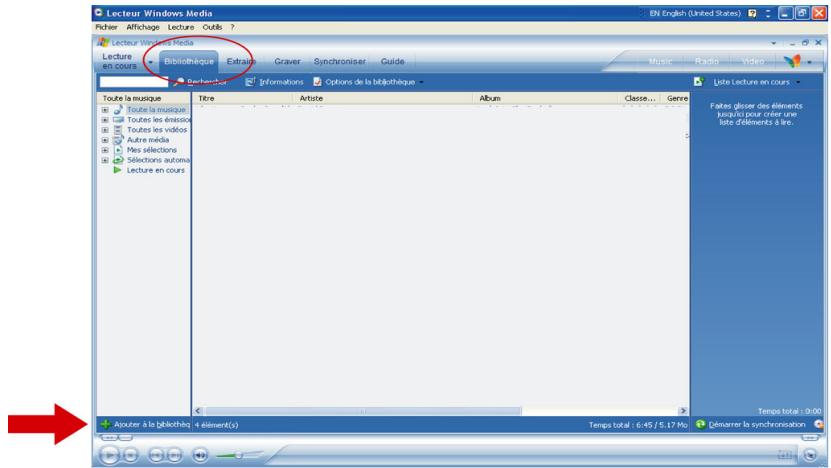Select Toute la musique tree item
This screenshot has height=468, width=831.
[x=156, y=110]
